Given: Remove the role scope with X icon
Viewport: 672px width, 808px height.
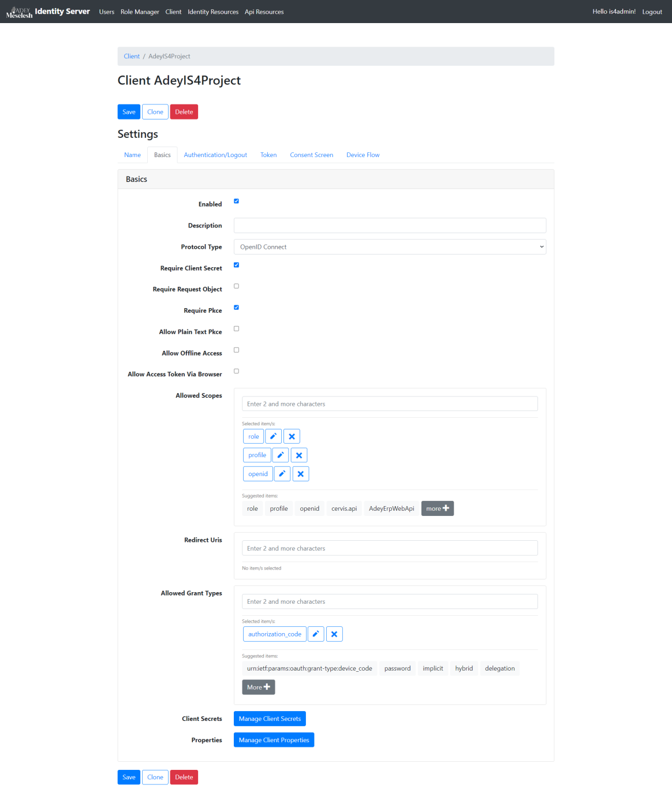Looking at the screenshot, I should pyautogui.click(x=292, y=436).
